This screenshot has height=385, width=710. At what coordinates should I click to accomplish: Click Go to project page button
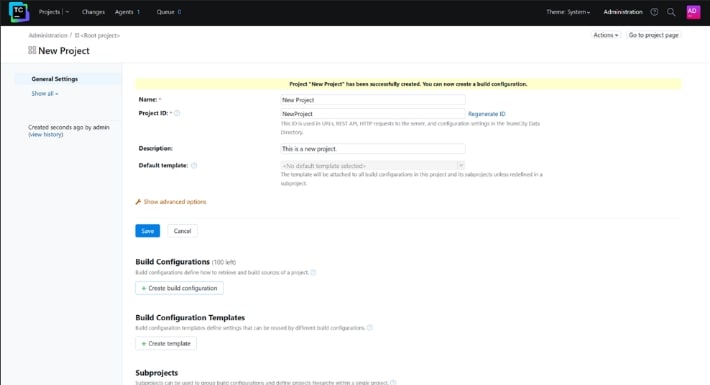653,35
